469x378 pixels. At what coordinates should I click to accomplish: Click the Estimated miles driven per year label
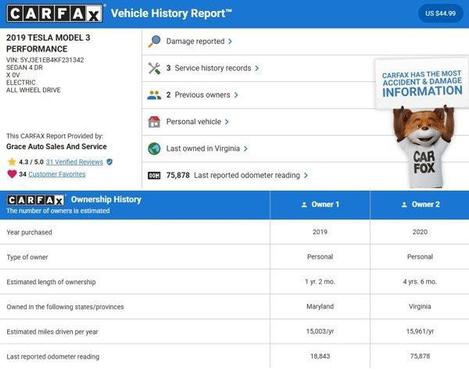tap(52, 332)
